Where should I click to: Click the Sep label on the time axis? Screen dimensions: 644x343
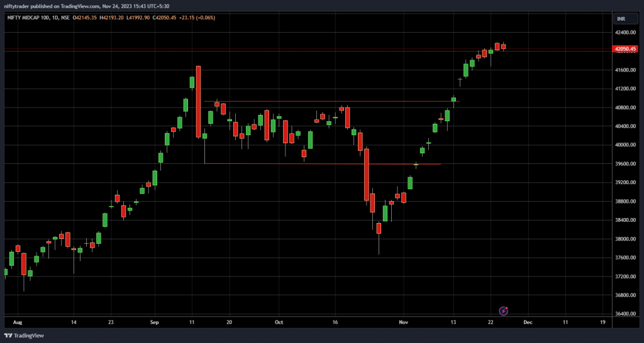pyautogui.click(x=155, y=322)
